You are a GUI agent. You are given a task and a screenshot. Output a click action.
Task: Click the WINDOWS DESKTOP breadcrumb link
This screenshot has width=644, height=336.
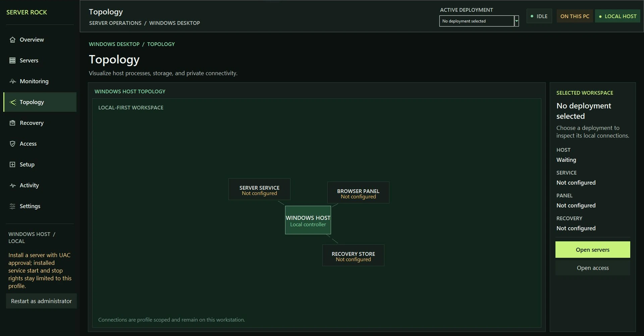coord(114,44)
